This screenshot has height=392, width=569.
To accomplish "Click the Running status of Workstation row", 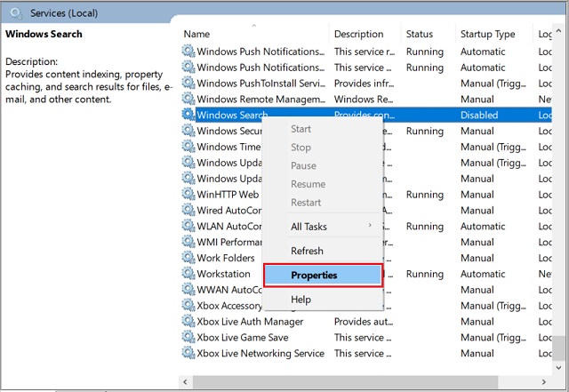I will pyautogui.click(x=425, y=274).
